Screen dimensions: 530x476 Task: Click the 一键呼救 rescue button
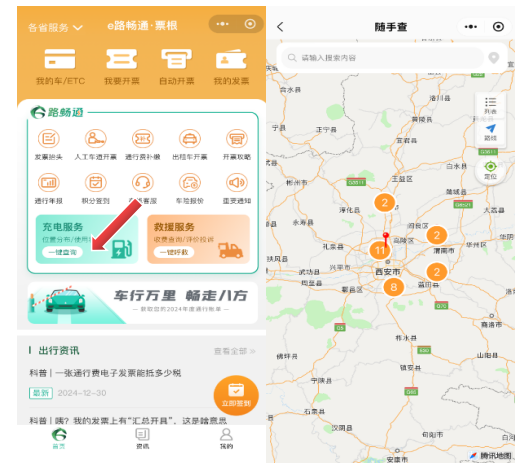[x=174, y=252]
